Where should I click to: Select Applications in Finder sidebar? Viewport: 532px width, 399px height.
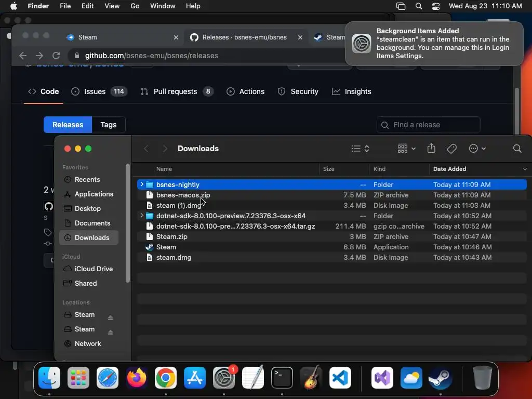point(89,194)
